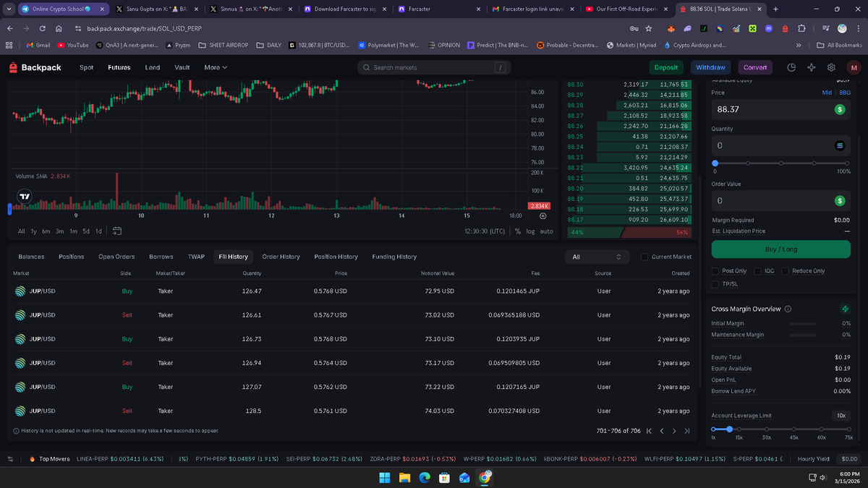This screenshot has width=868, height=488.
Task: Click the Price input field showing 88.37
Action: tap(781, 109)
